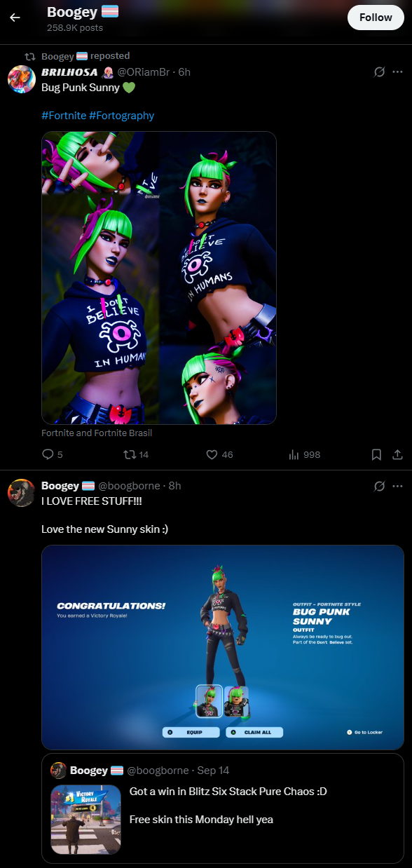Go back using the arrow icon
The image size is (412, 868).
coord(15,18)
